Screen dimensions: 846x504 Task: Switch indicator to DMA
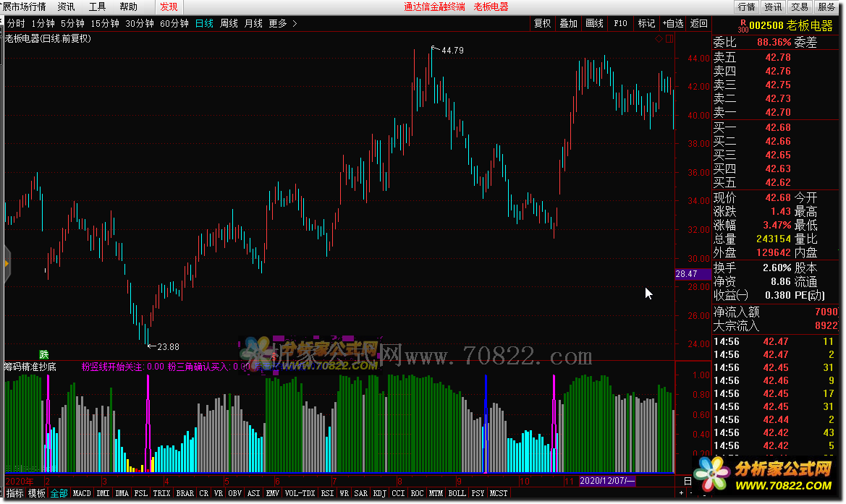tap(122, 493)
